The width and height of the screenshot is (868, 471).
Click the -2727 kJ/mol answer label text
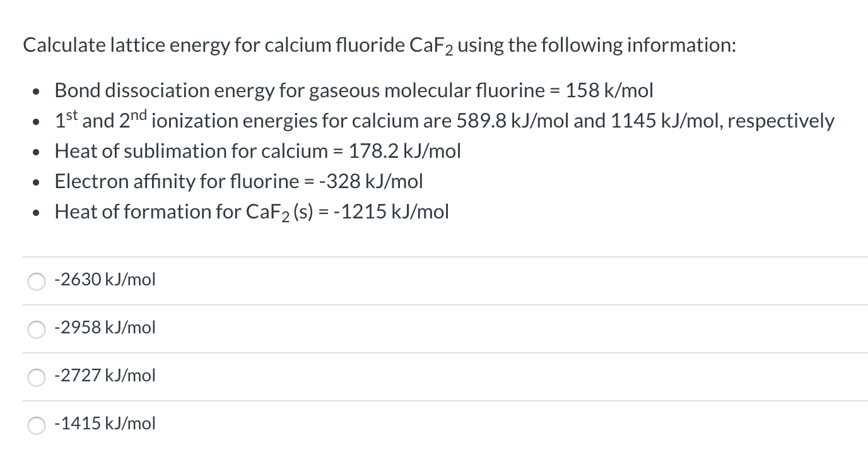(104, 375)
